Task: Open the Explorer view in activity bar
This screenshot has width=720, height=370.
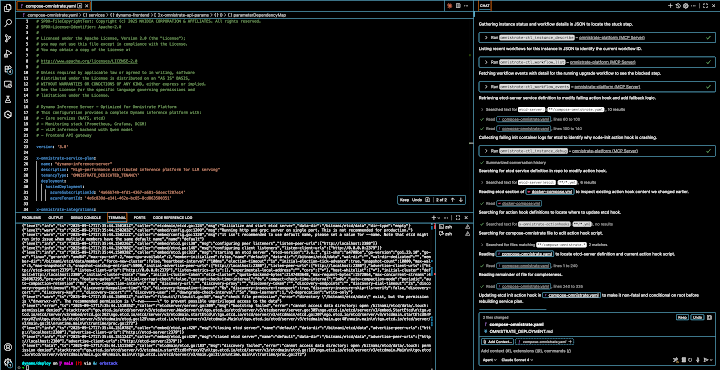Action: click(7, 8)
